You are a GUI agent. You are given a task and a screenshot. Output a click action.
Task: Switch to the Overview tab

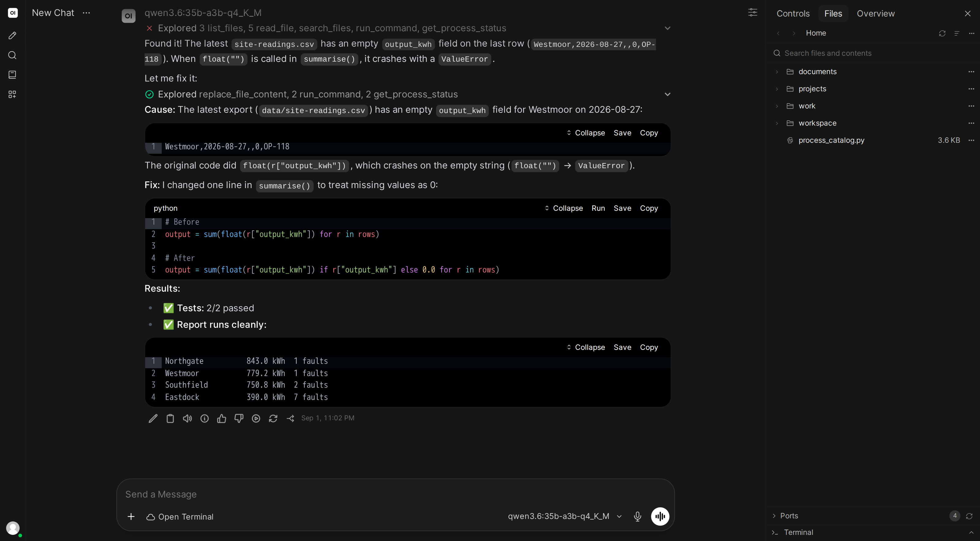point(875,13)
